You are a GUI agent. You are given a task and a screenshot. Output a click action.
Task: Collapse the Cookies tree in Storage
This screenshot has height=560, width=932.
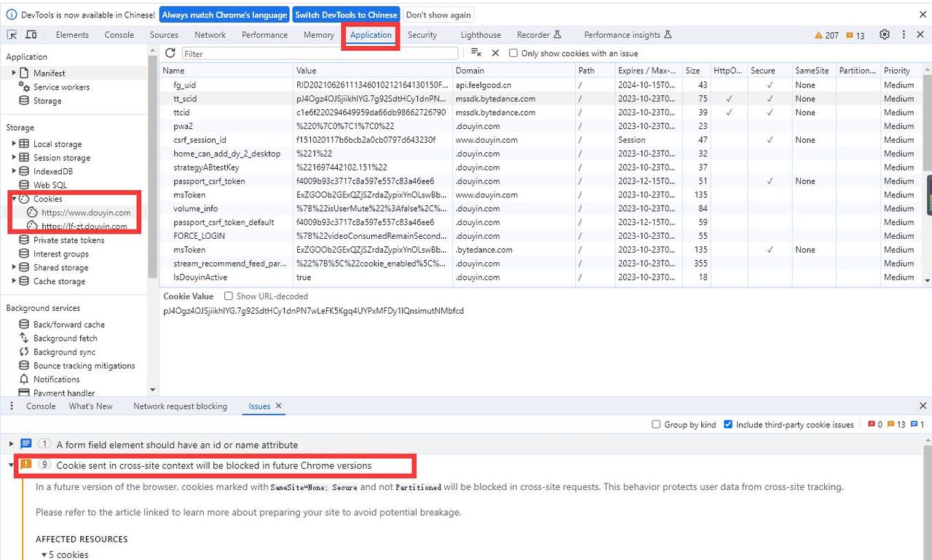click(15, 198)
